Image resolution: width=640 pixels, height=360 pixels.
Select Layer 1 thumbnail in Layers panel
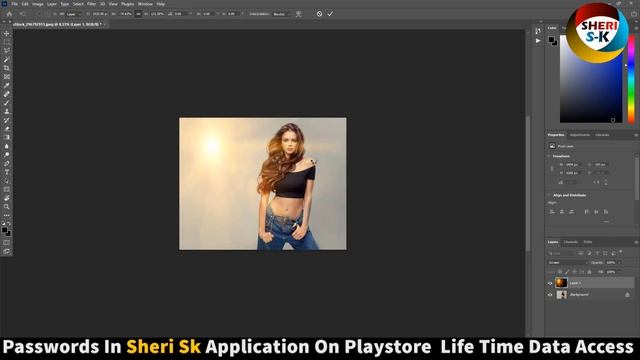coord(561,282)
